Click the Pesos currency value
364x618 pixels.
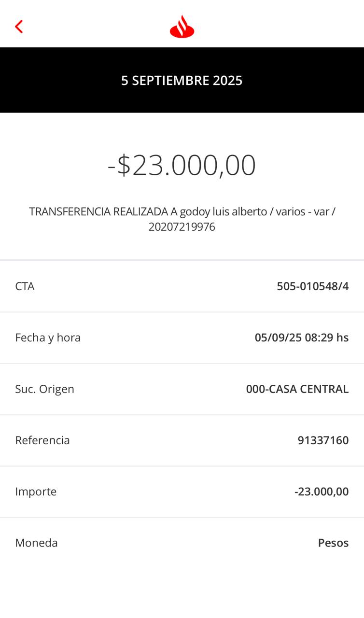333,543
